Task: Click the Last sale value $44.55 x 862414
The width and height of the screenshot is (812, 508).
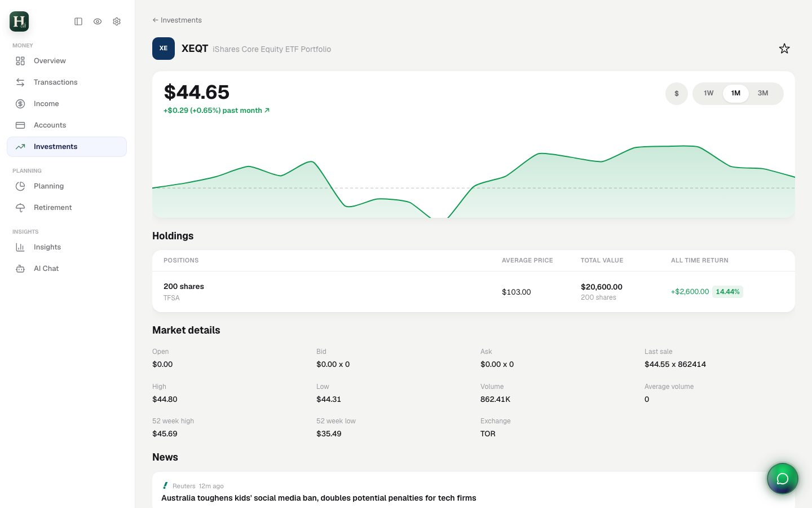Action: pos(675,364)
